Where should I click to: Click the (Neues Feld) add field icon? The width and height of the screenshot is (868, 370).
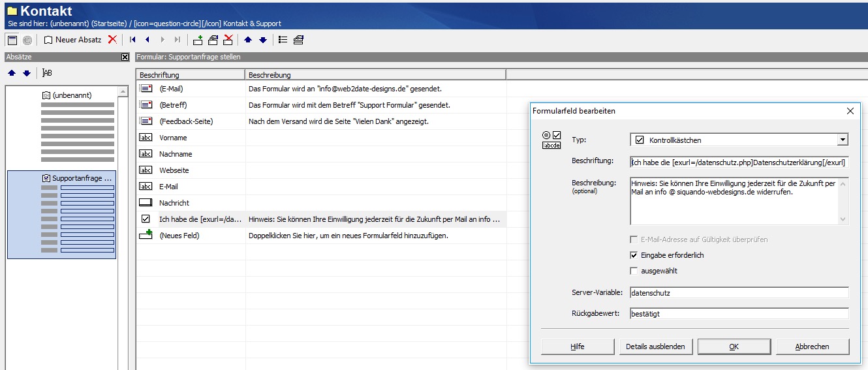[x=146, y=235]
